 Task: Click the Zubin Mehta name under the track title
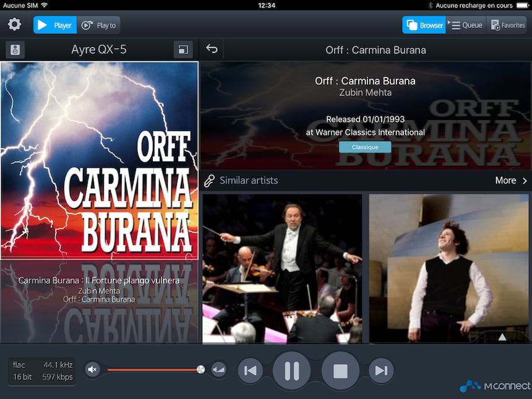coord(99,291)
